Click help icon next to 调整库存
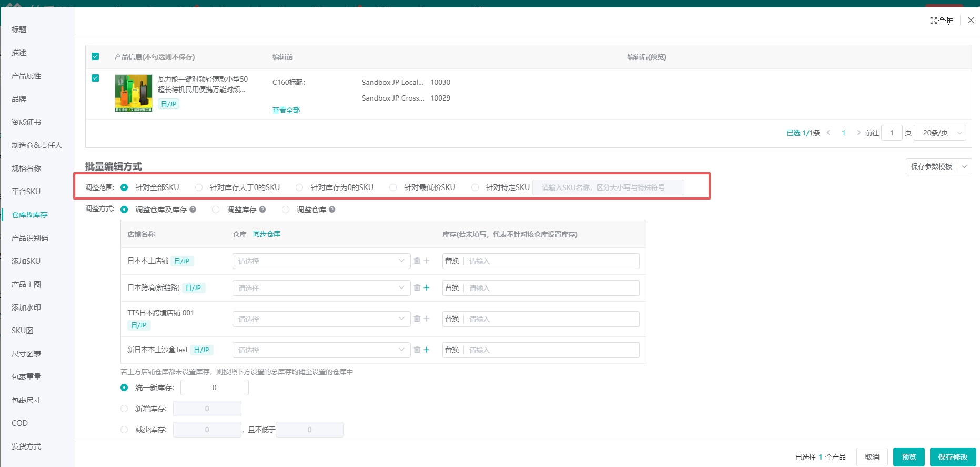The width and height of the screenshot is (980, 467). (x=262, y=210)
